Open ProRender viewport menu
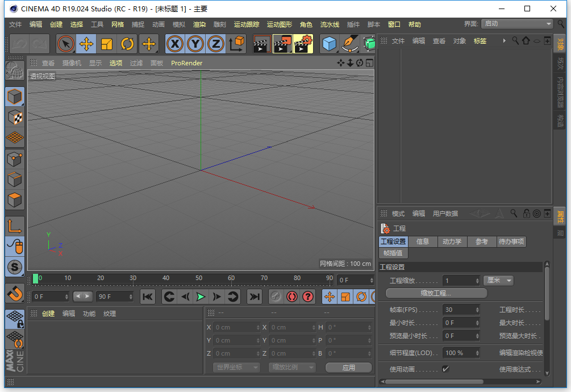Image resolution: width=571 pixels, height=392 pixels. 186,63
